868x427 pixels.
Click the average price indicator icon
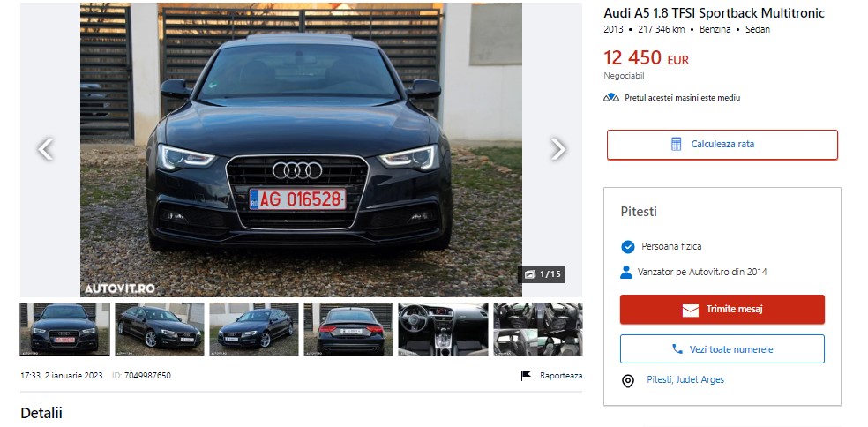click(x=611, y=98)
